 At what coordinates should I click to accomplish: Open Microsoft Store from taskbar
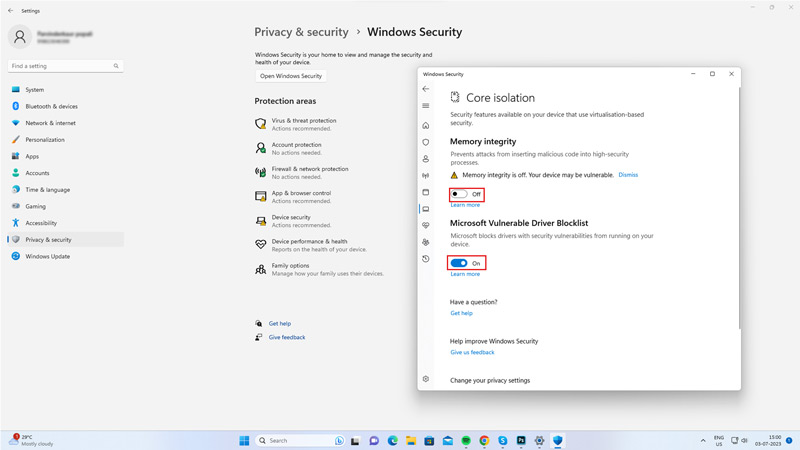(429, 440)
